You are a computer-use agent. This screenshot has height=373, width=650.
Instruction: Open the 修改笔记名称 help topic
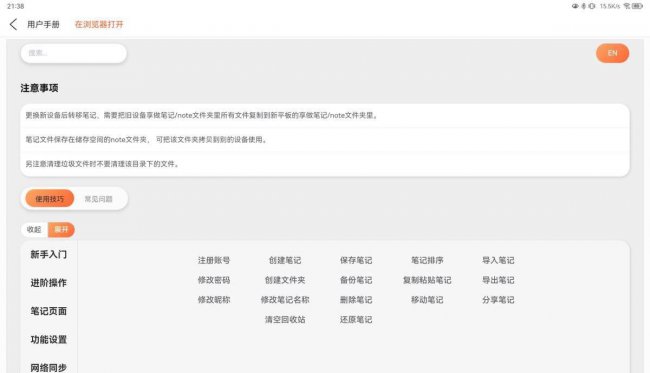[x=285, y=300]
